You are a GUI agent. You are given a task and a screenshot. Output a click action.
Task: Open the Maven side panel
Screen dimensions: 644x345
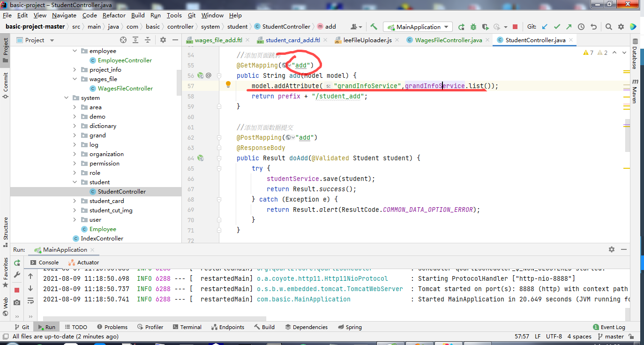(634, 91)
